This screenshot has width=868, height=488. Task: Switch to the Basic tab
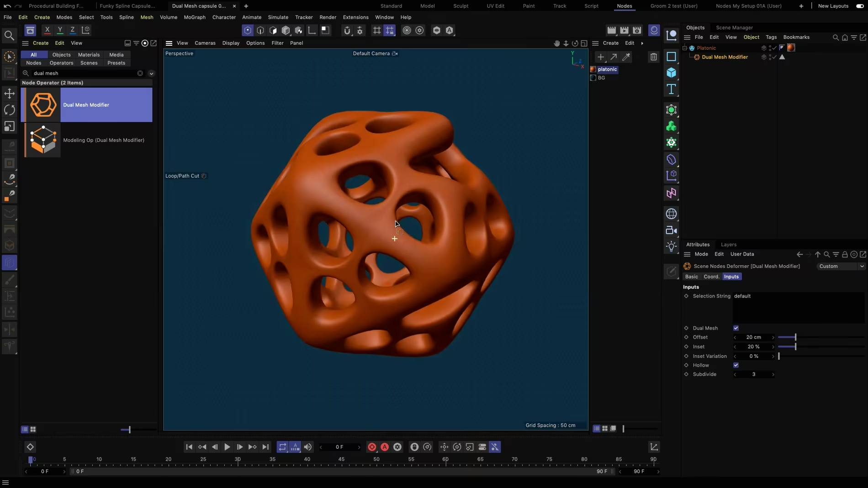click(691, 277)
